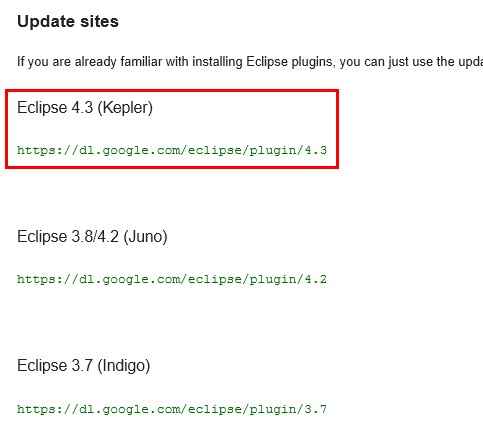Click the "3.7" ending the Indigo URL
This screenshot has height=448, width=483.
tap(316, 409)
